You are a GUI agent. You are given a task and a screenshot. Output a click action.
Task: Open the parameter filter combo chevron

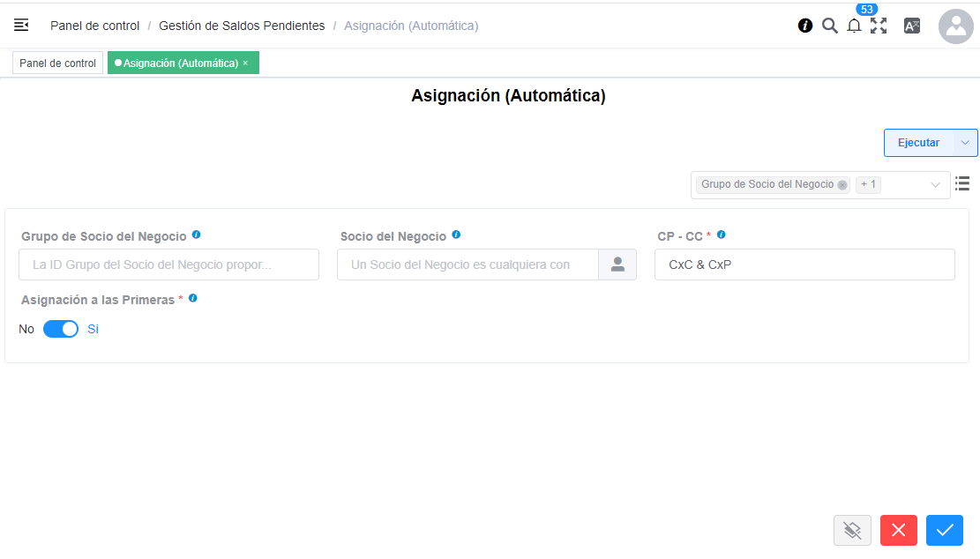937,184
